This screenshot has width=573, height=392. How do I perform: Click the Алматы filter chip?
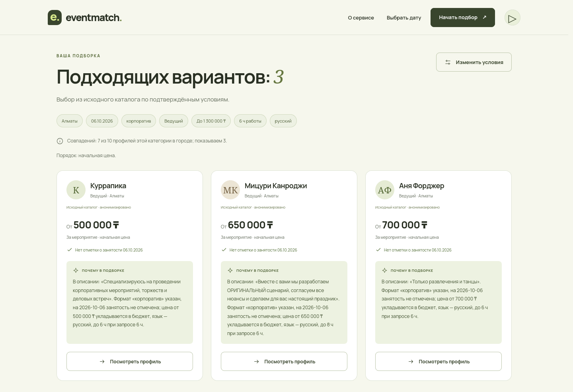70,121
